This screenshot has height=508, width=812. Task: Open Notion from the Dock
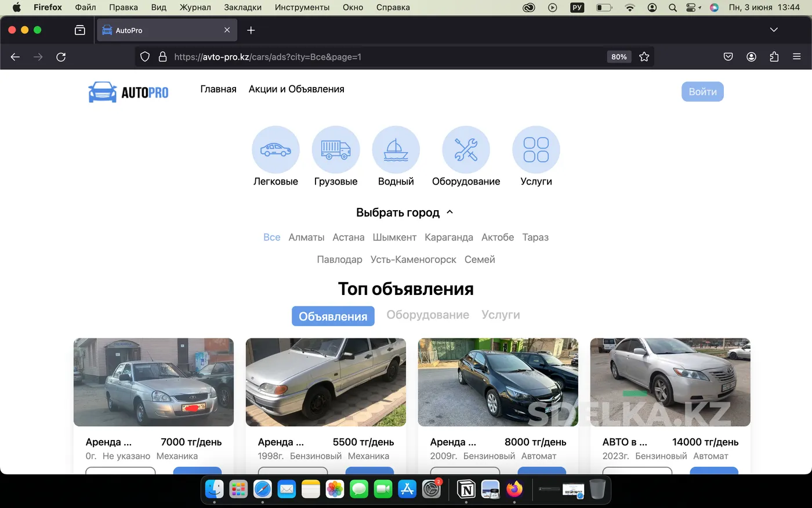click(x=466, y=489)
